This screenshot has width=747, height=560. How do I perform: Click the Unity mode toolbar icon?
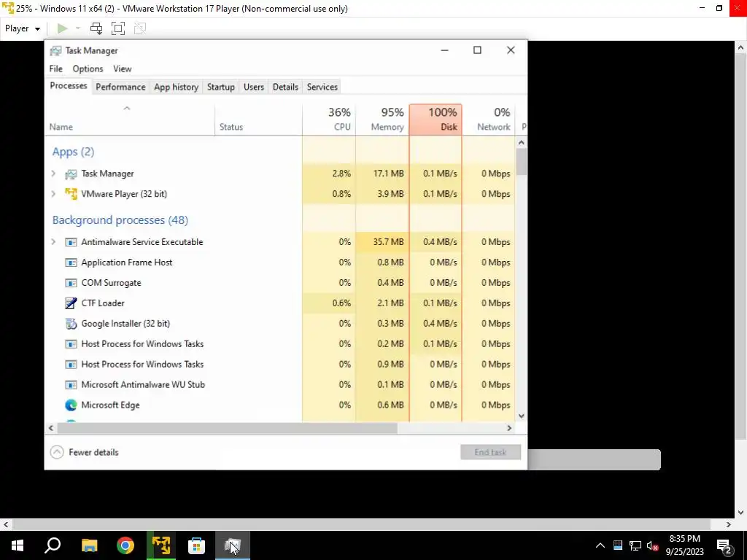(x=140, y=28)
